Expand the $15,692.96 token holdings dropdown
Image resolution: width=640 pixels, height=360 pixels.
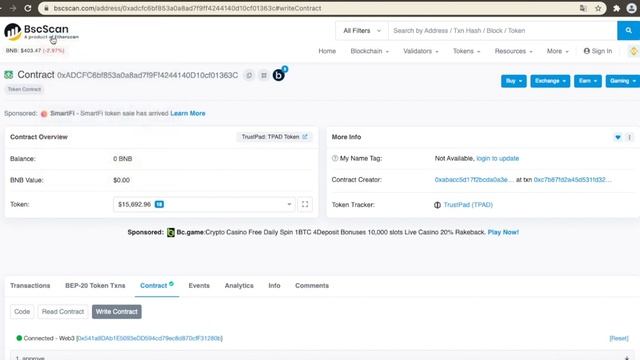[x=204, y=204]
